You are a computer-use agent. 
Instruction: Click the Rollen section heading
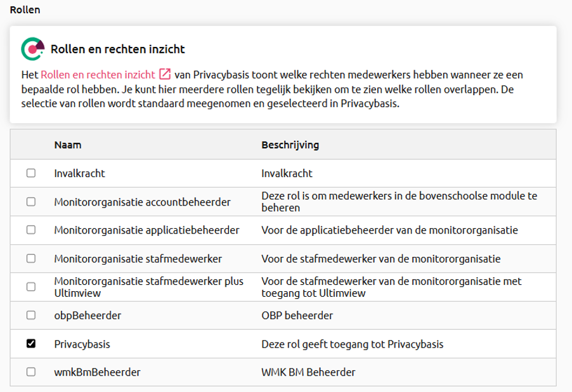[25, 10]
